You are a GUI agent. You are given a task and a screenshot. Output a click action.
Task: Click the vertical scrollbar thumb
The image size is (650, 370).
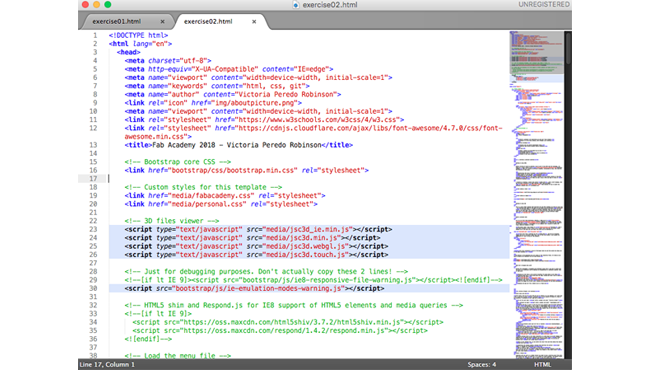tap(568, 48)
